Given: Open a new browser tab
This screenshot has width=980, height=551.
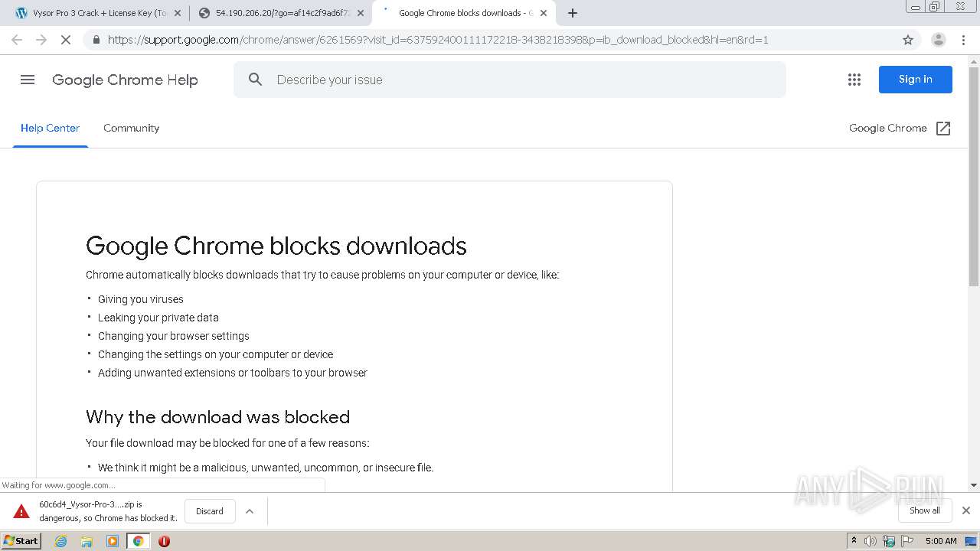Looking at the screenshot, I should [573, 13].
